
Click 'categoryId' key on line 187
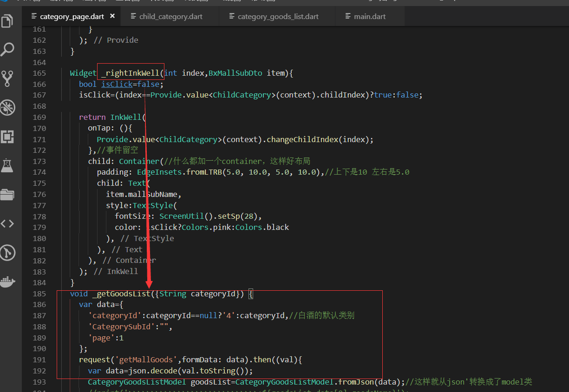(x=114, y=316)
